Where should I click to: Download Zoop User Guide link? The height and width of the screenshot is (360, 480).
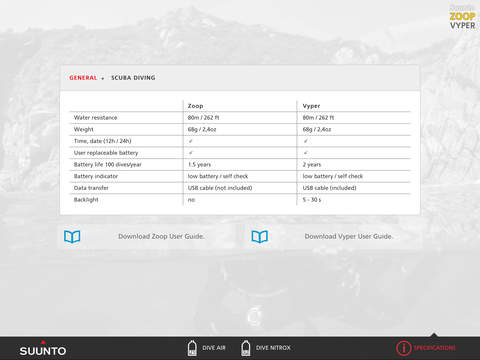click(x=161, y=236)
